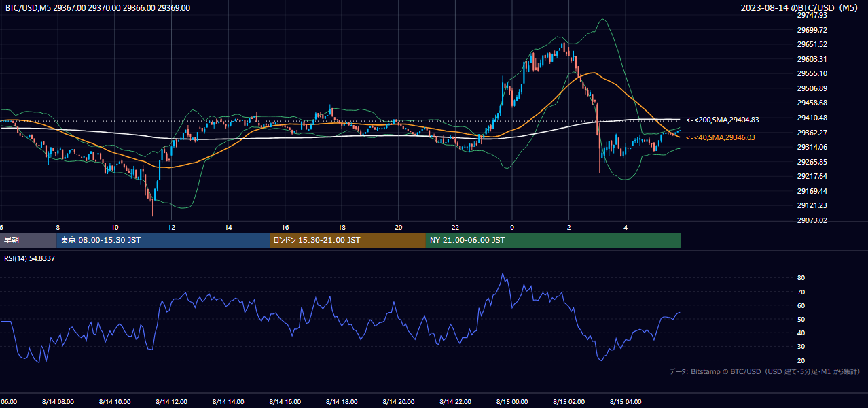Click price axis label 29699.72

click(x=812, y=30)
